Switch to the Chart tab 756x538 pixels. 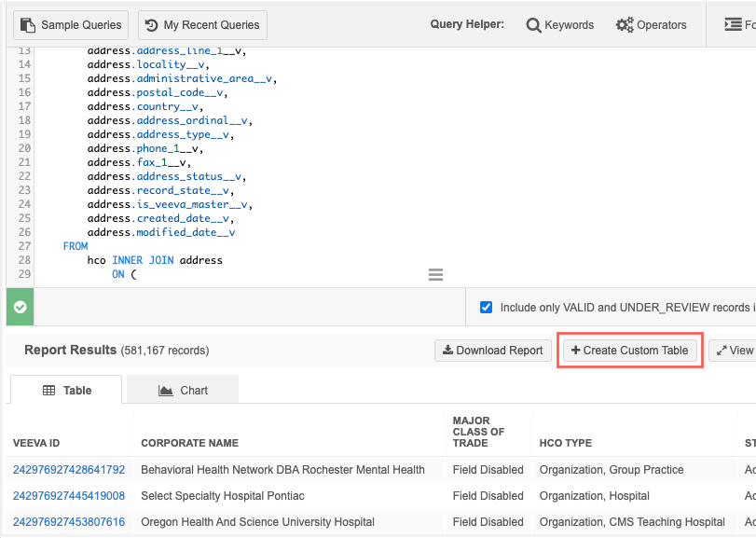(x=183, y=391)
